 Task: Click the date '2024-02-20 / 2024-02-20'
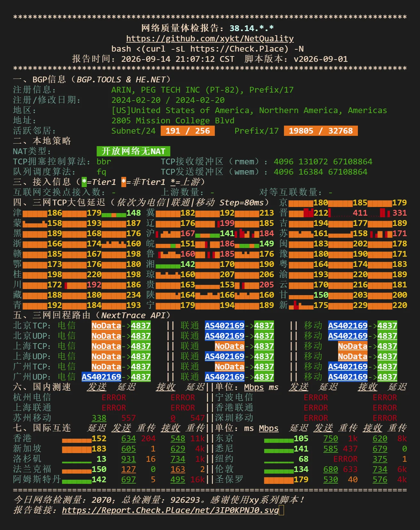pos(168,100)
